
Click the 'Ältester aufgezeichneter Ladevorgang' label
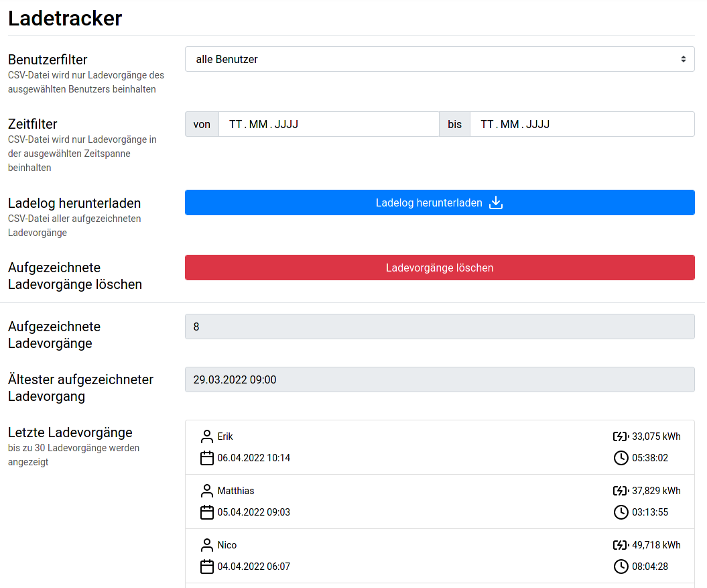tap(80, 388)
